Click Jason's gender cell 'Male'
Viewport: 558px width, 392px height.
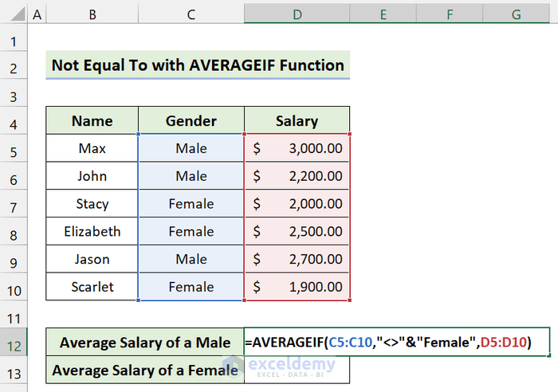pyautogui.click(x=191, y=259)
